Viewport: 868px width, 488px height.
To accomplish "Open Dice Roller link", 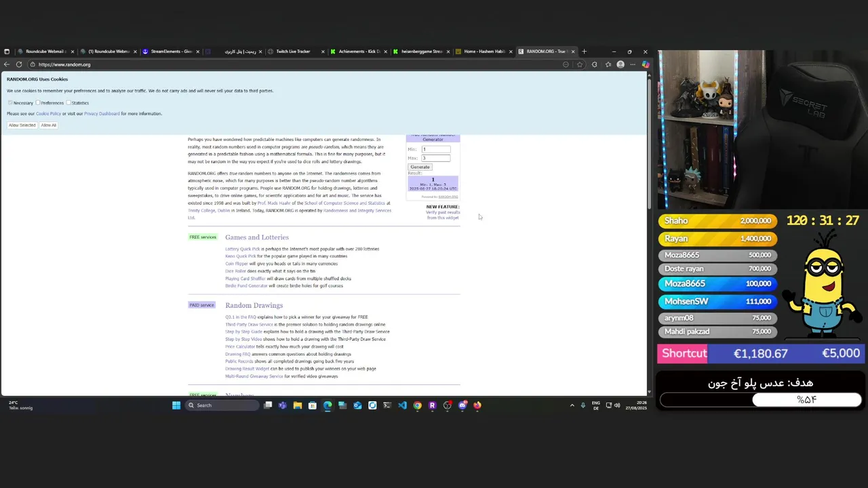I will point(235,271).
